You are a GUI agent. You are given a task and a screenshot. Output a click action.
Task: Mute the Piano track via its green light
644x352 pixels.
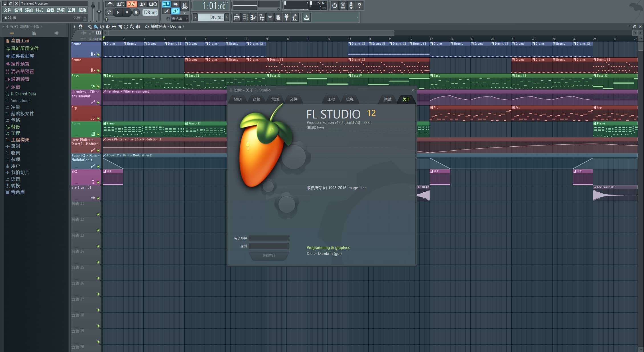(x=98, y=134)
